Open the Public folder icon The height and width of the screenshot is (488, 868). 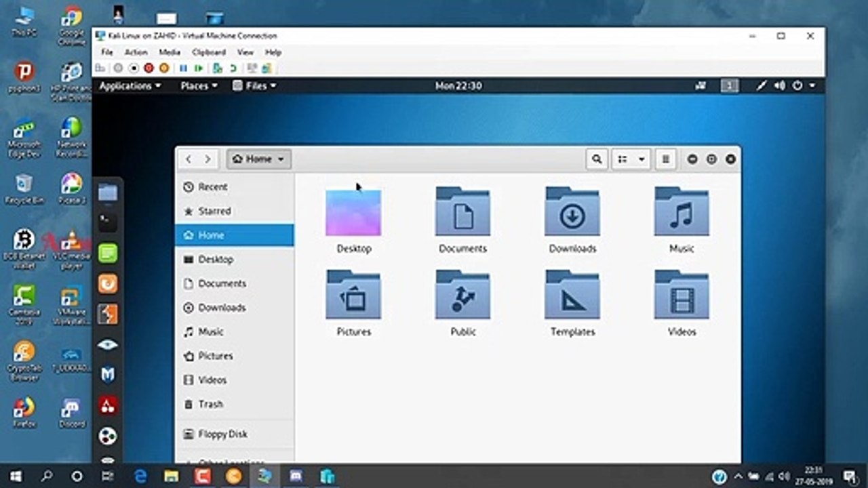(462, 295)
